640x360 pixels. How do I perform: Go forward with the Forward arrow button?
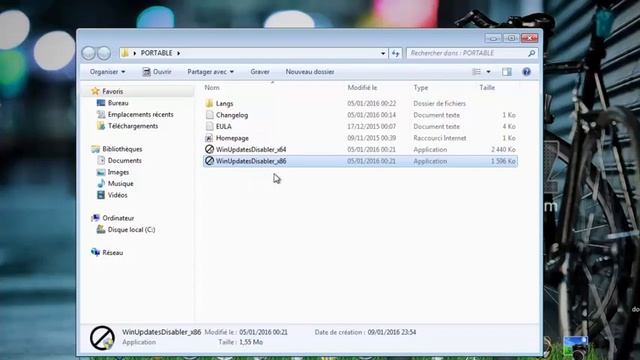(x=104, y=53)
